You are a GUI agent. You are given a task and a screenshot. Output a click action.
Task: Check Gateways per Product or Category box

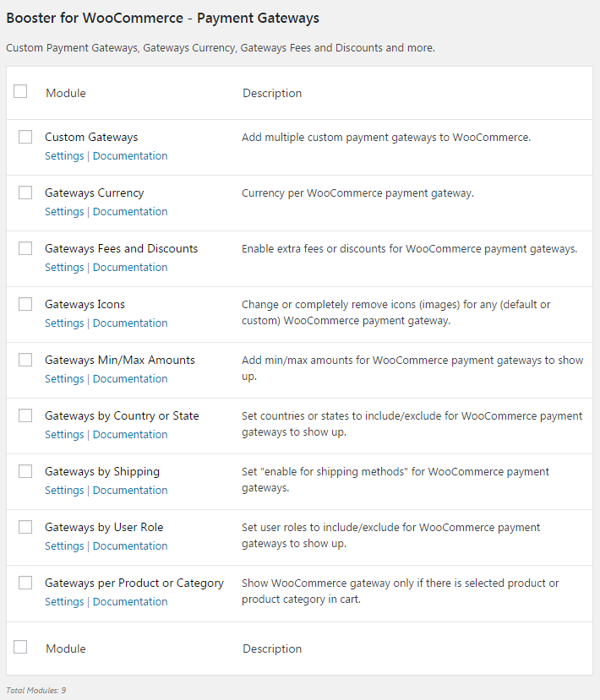pos(25,583)
